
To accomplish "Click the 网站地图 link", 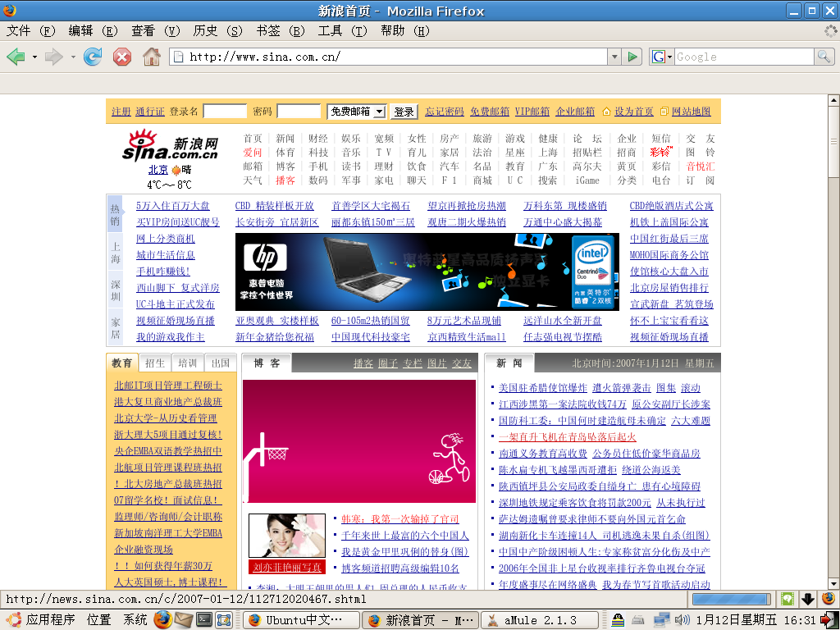I will pyautogui.click(x=691, y=112).
